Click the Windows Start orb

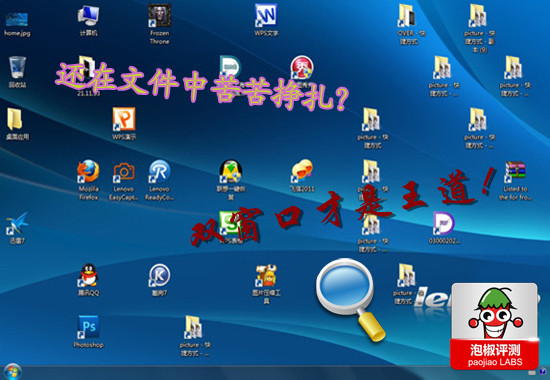12,372
